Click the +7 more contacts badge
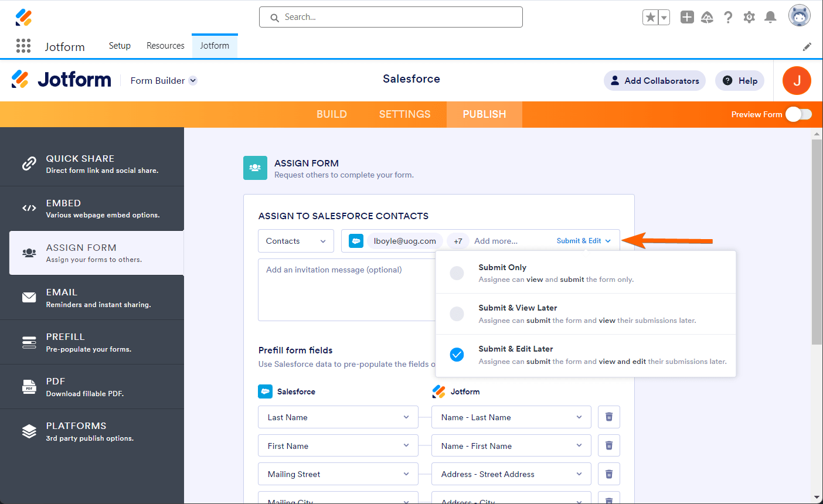 458,241
